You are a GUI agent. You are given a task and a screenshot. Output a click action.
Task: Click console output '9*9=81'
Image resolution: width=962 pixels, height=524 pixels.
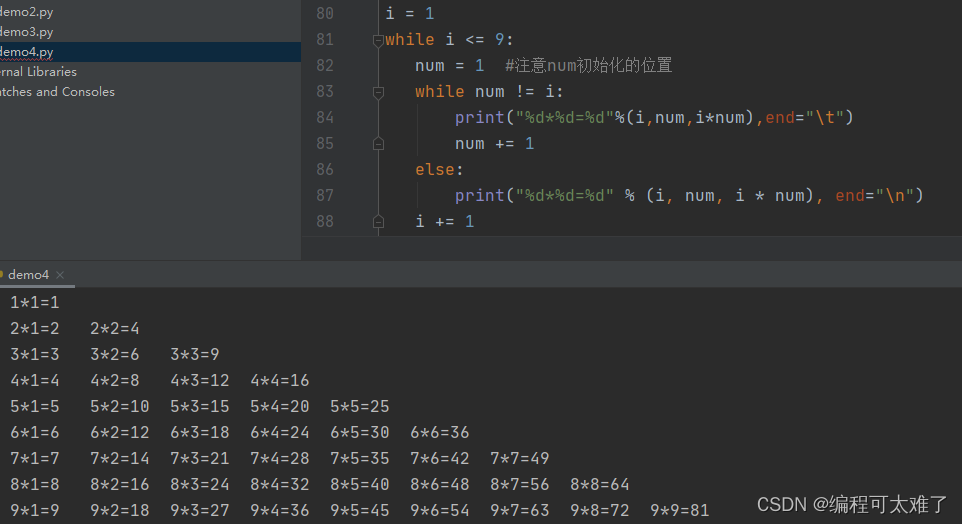(680, 511)
